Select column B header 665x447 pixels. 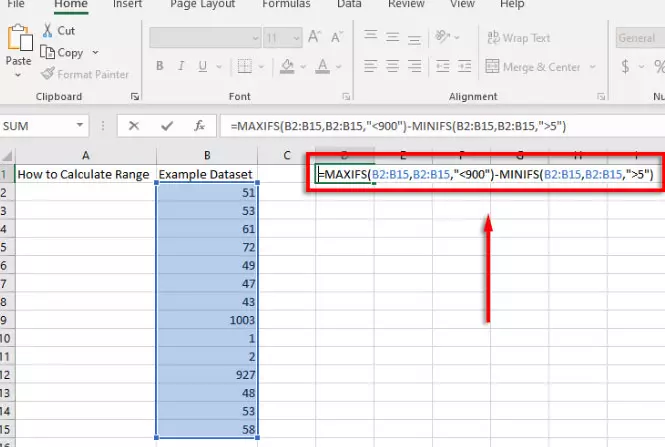click(x=207, y=156)
